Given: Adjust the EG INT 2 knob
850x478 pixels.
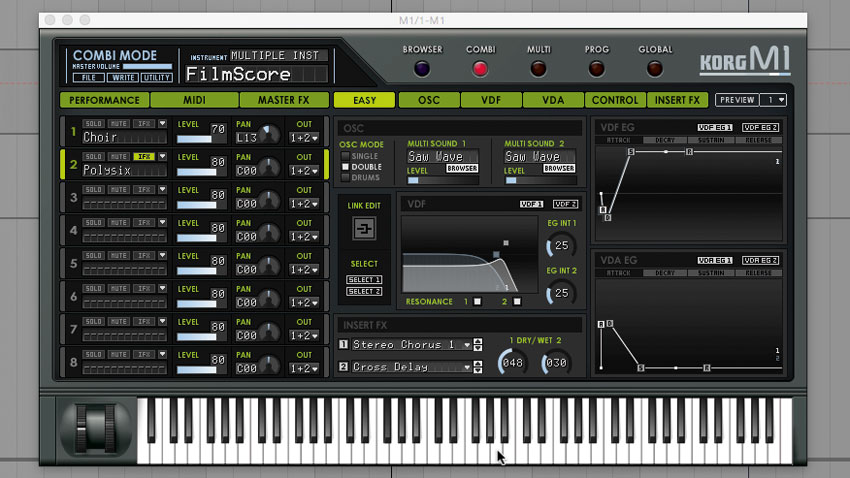Looking at the screenshot, I should click(561, 293).
